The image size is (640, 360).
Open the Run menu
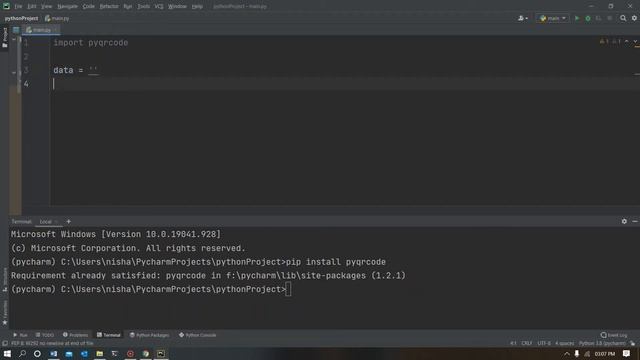pyautogui.click(x=128, y=7)
